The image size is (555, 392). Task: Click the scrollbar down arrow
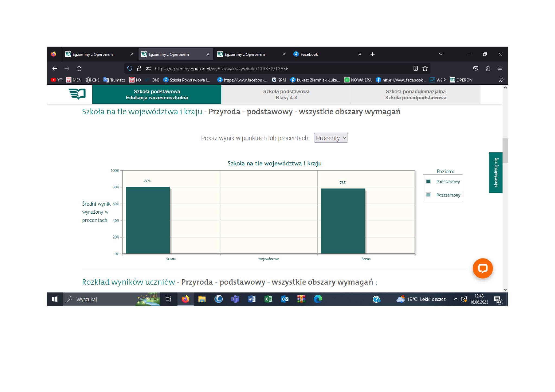point(505,289)
